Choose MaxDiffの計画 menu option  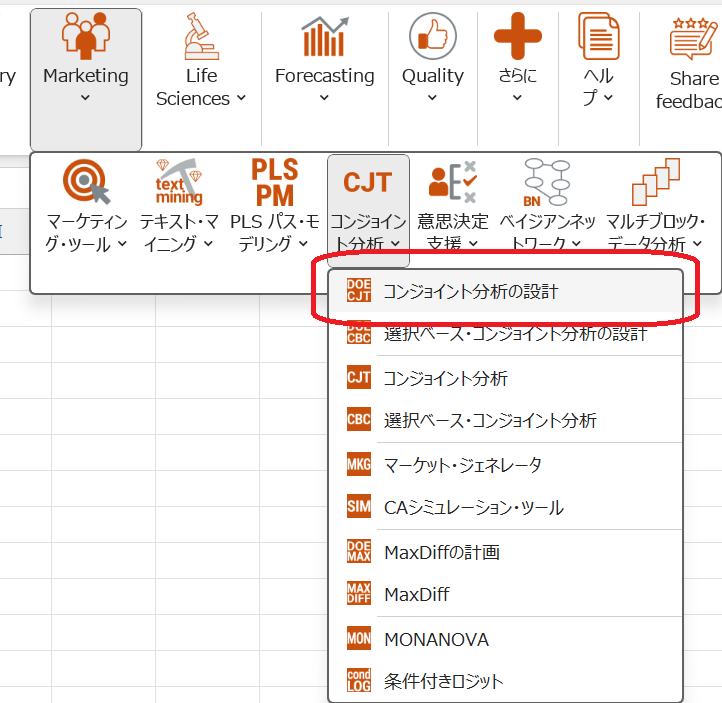click(441, 552)
